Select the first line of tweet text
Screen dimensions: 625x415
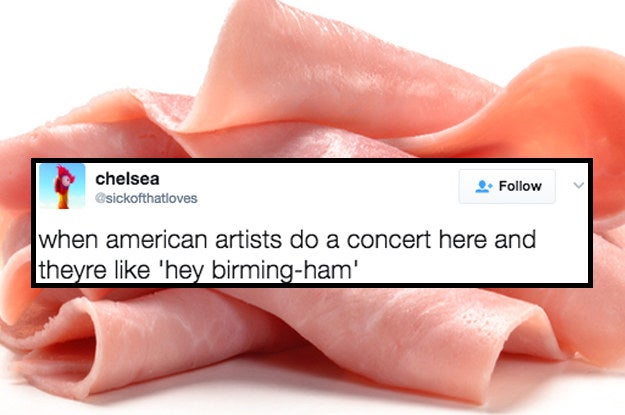click(x=287, y=240)
